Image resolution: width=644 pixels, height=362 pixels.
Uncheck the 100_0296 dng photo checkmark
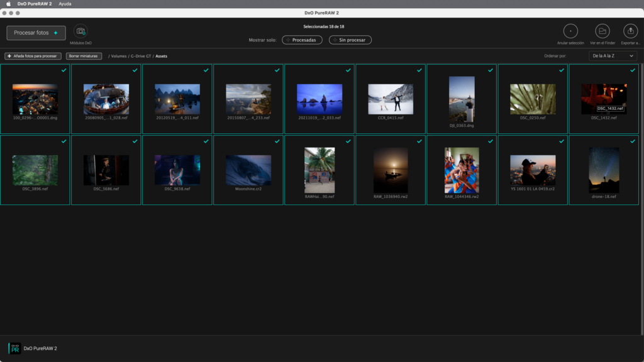click(x=64, y=70)
